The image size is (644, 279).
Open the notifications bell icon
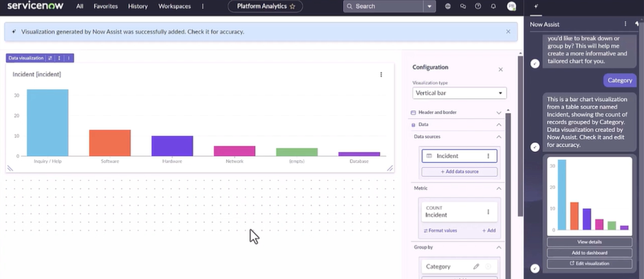coord(493,6)
